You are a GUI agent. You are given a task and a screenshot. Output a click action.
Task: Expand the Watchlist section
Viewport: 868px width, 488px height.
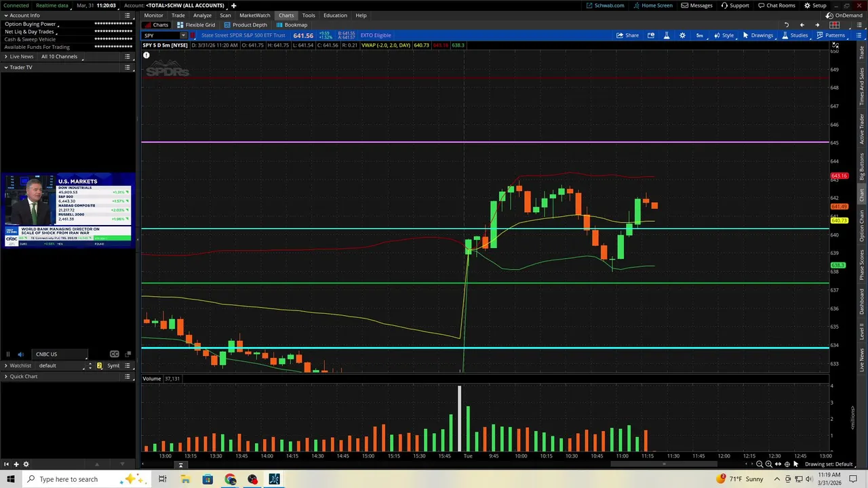click(6, 366)
